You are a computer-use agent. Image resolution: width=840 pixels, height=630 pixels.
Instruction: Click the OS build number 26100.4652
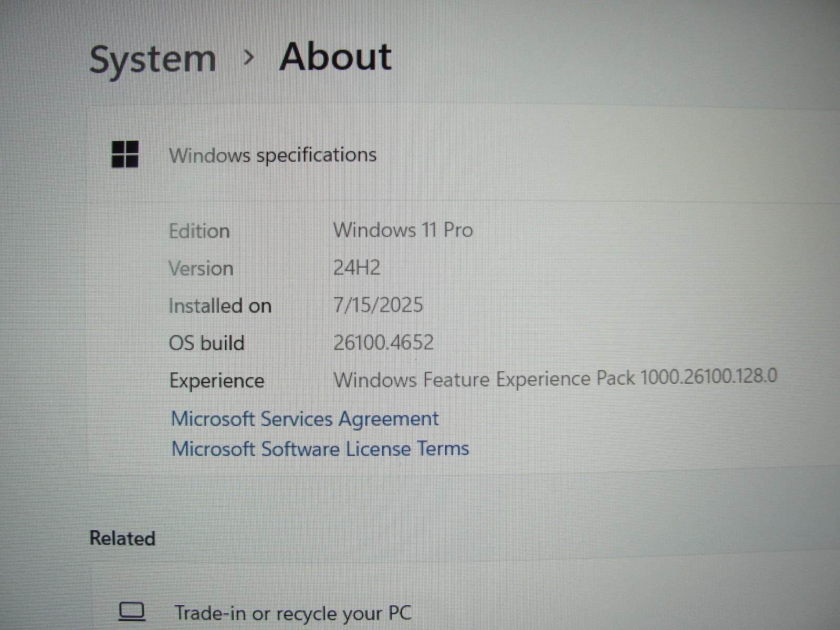click(383, 342)
